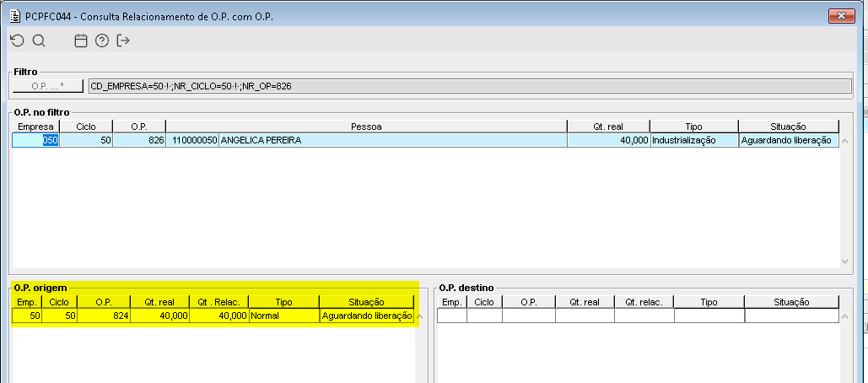Open help via question mark icon
The width and height of the screenshot is (868, 383).
(x=102, y=40)
